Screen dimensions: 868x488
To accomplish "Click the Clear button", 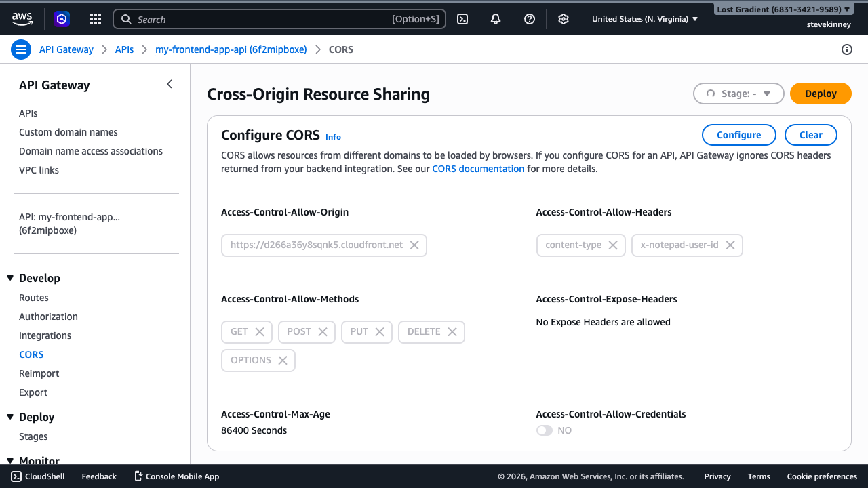I will 811,135.
